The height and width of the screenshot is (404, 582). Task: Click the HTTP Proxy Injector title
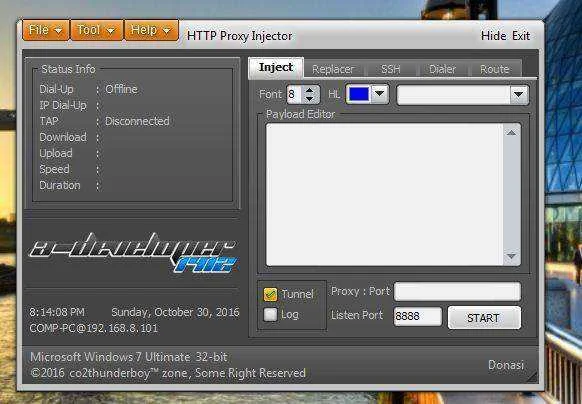[239, 36]
